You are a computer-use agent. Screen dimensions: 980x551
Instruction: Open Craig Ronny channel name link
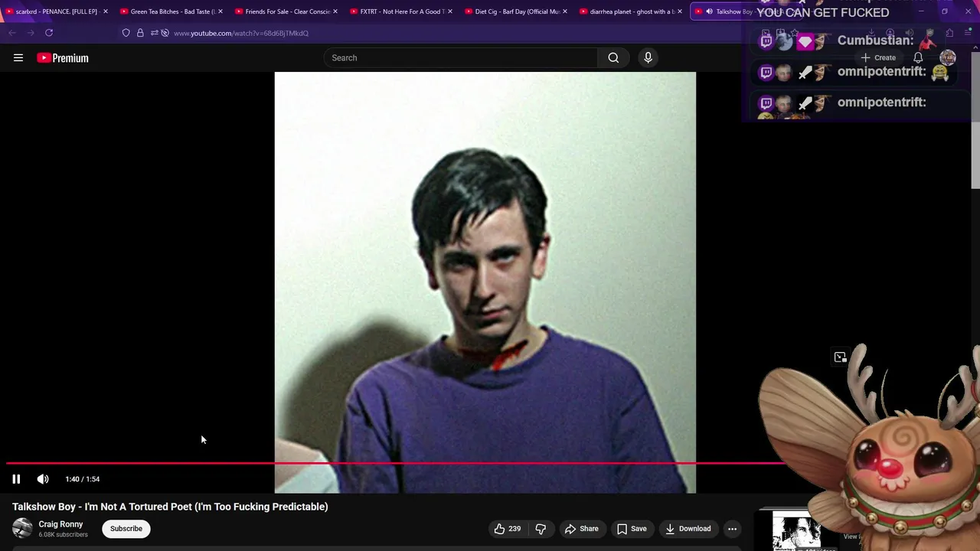[60, 524]
